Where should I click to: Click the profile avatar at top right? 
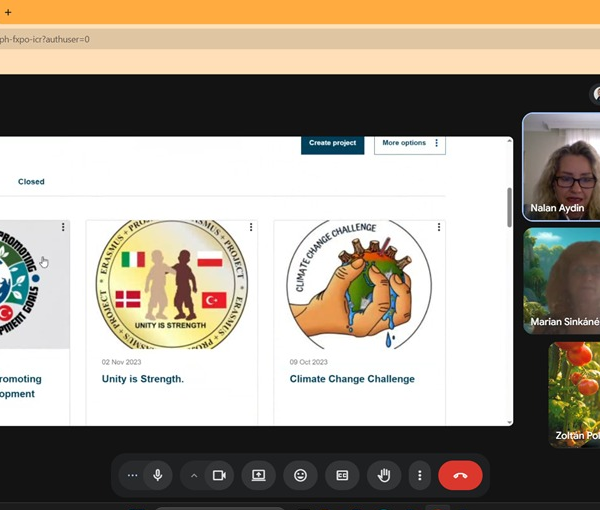595,94
